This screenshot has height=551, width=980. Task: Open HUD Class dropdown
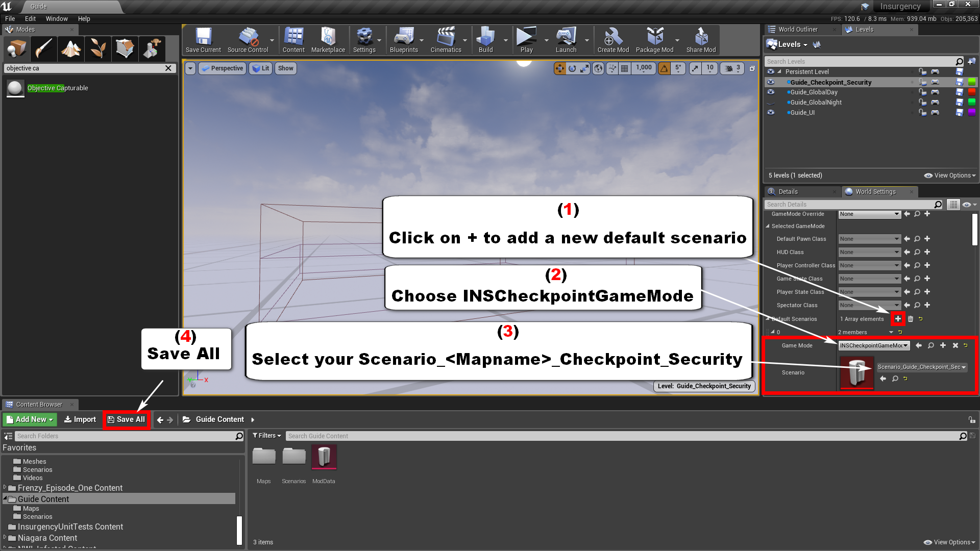click(870, 252)
